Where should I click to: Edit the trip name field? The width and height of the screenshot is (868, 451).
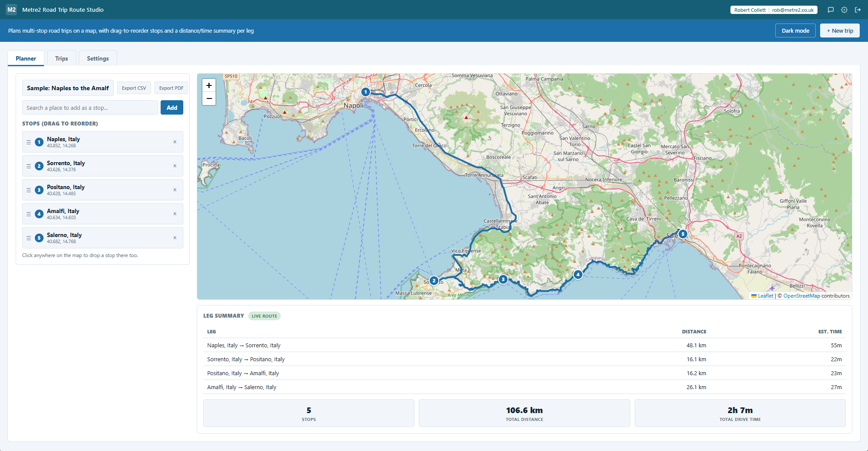point(68,88)
